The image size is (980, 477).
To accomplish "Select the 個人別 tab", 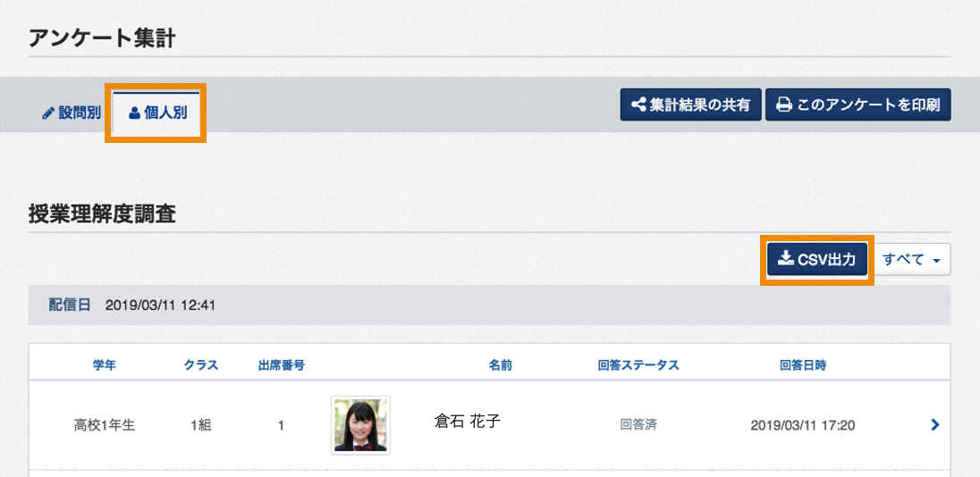I will point(156,114).
